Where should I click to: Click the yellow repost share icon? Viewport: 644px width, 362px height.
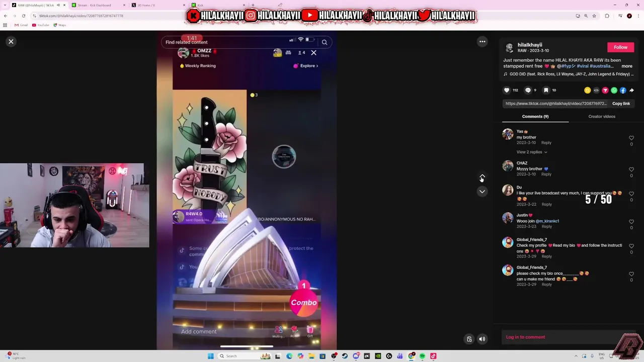587,90
